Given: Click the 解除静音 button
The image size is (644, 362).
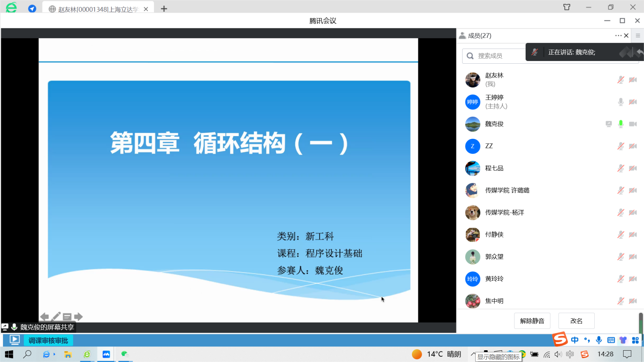Looking at the screenshot, I should tap(532, 321).
